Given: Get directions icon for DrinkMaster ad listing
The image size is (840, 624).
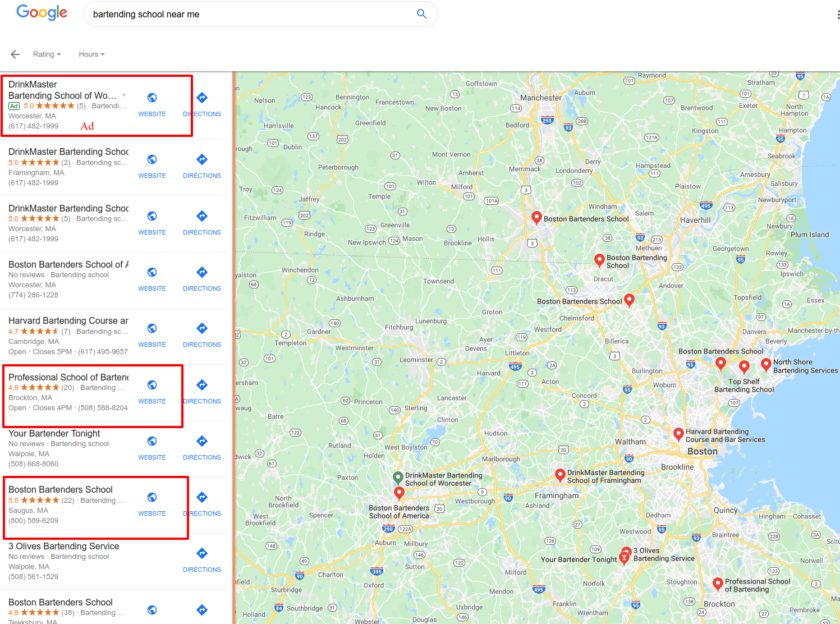Looking at the screenshot, I should 202,98.
